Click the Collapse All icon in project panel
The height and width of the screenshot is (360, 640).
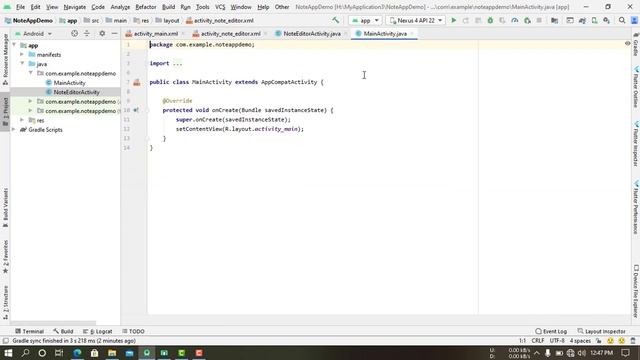click(x=87, y=33)
